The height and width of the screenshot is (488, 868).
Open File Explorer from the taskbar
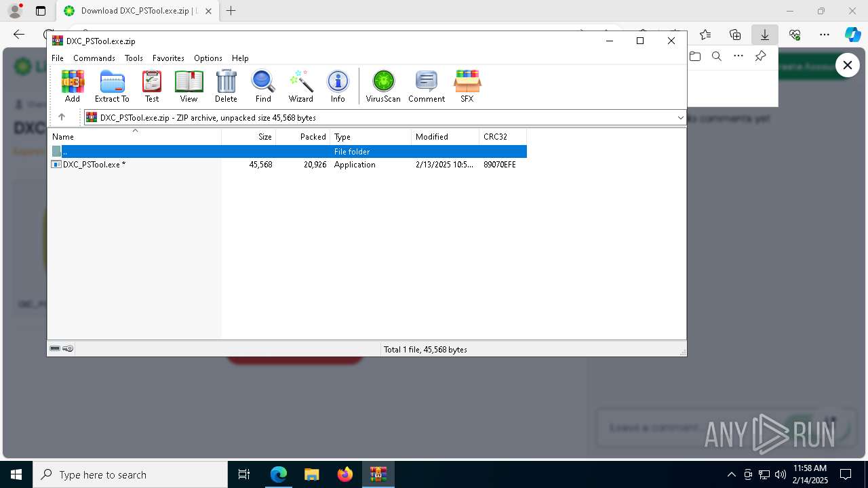[x=312, y=474]
